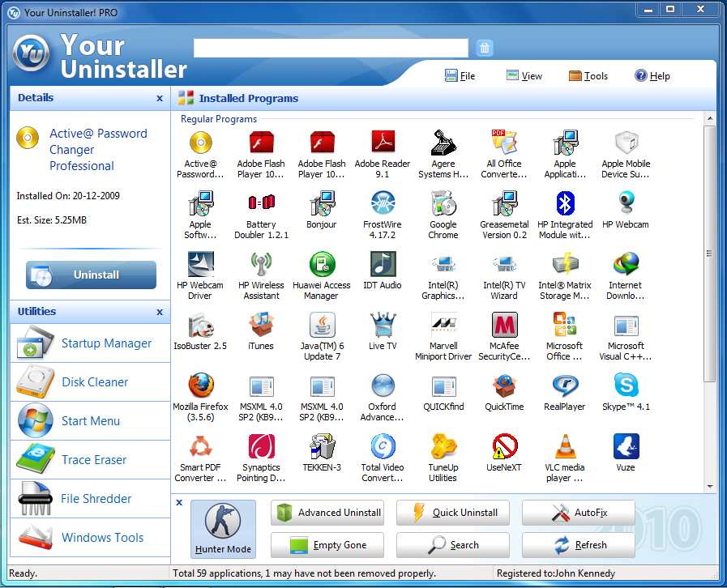
Task: Select Smart PDF Converter icon
Action: coord(201,446)
